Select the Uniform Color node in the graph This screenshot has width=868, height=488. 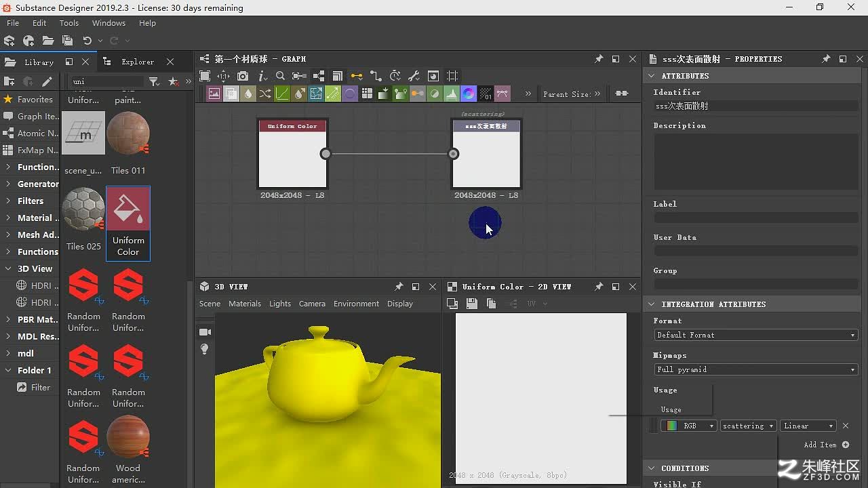point(292,153)
